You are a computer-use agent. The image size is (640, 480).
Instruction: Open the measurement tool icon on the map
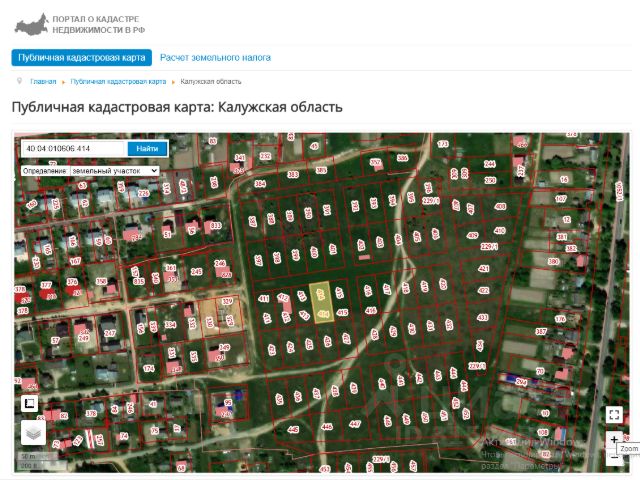click(x=29, y=403)
